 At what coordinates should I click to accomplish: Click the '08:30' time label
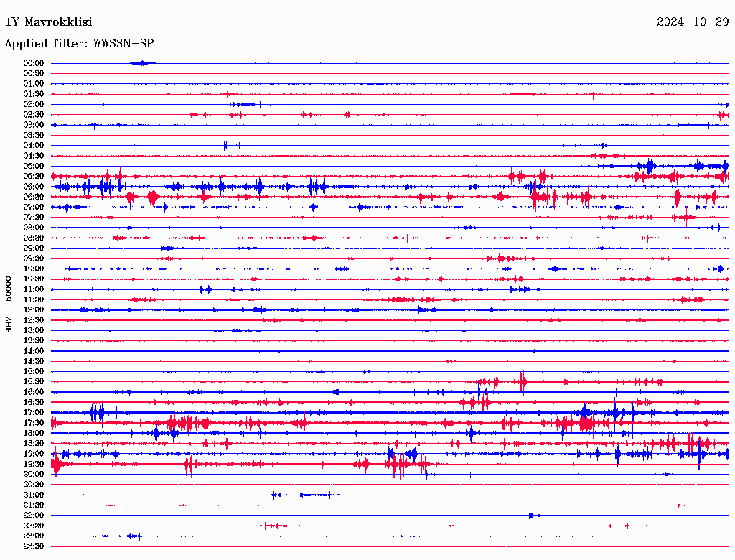tap(33, 238)
